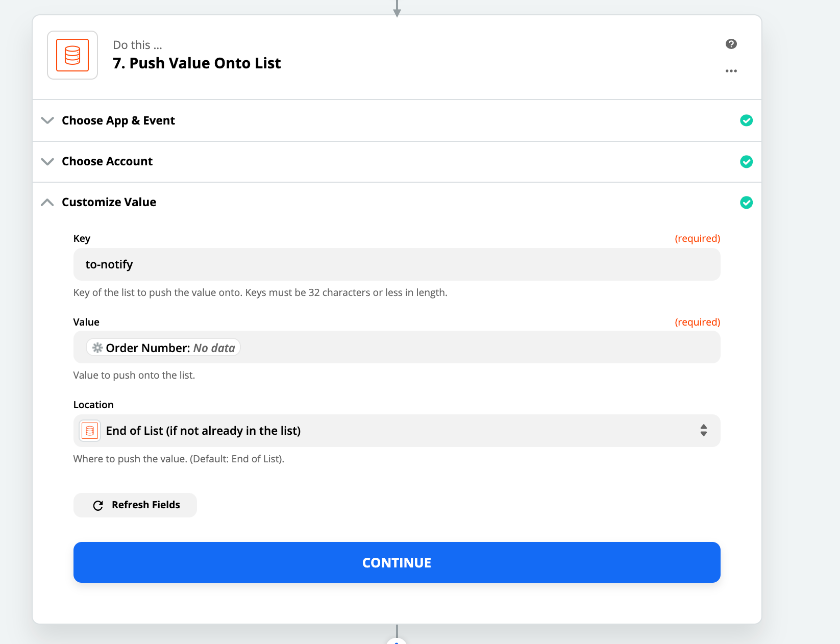Click the add-step plus button below the card
840x644 pixels.
tap(397, 641)
